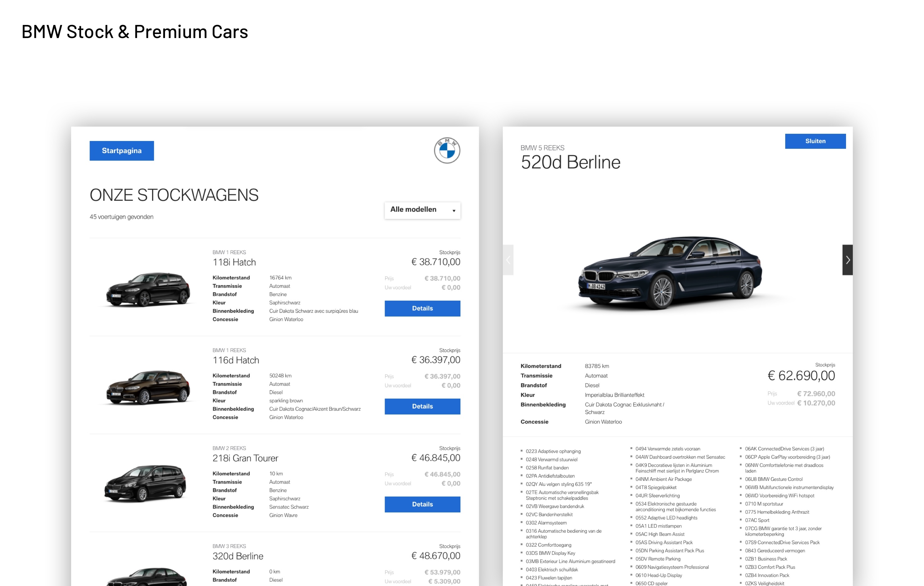Viewport: 924px width, 586px height.
Task: Click 'Sensatec Schwarz' upholstery value
Action: (x=289, y=507)
